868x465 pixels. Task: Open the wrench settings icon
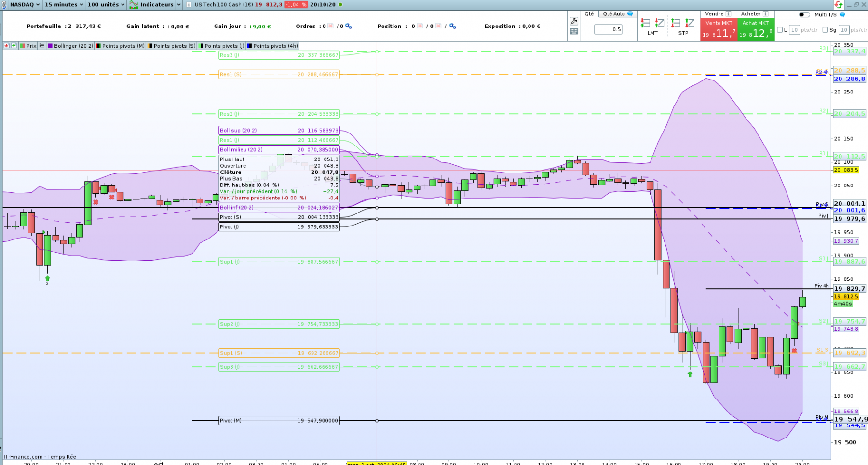click(574, 21)
